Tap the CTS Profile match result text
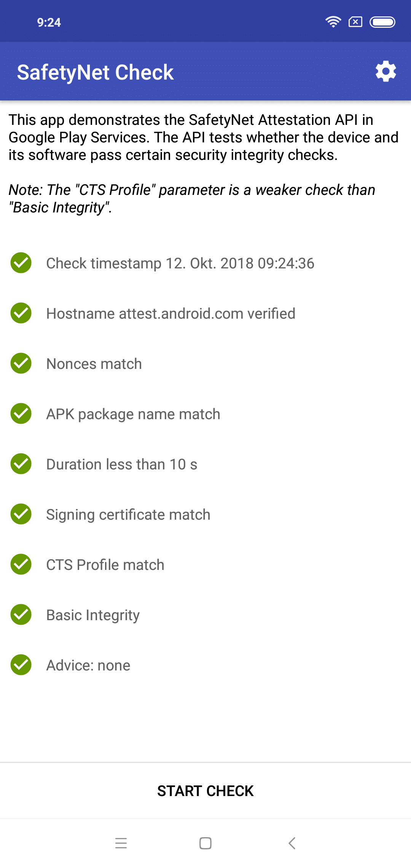 [105, 565]
